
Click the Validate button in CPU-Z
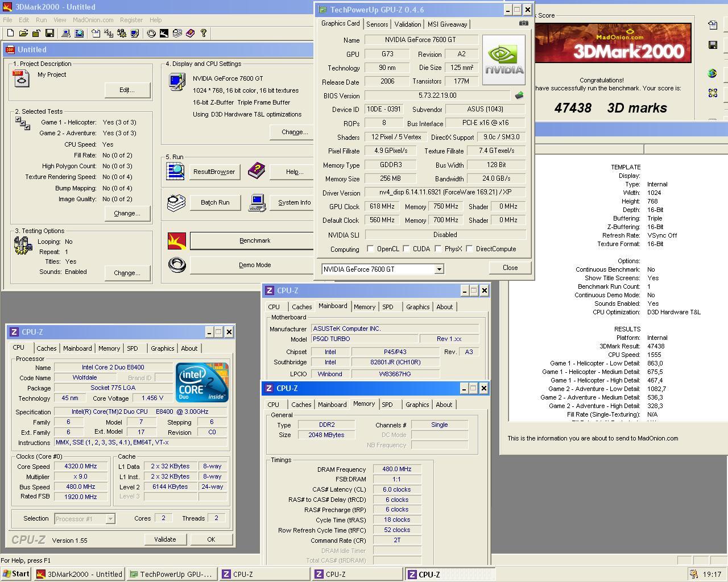click(x=165, y=539)
